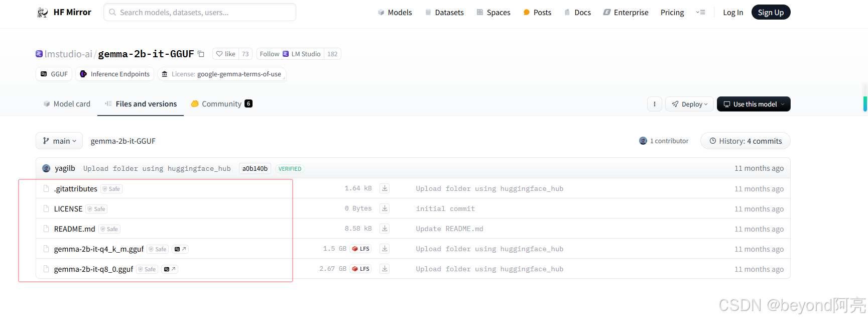Image resolution: width=868 pixels, height=320 pixels.
Task: Open the LICENSE file
Action: [68, 209]
